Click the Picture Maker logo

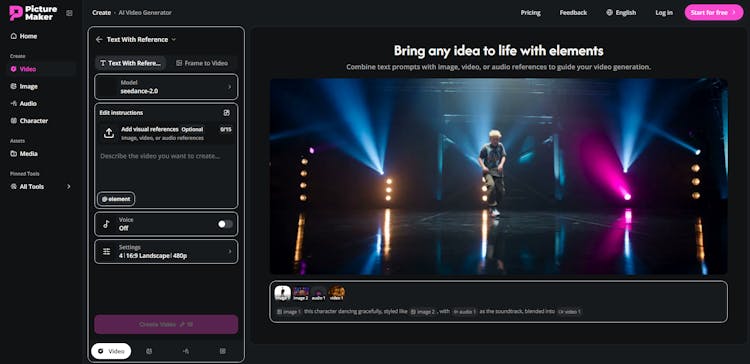(33, 12)
